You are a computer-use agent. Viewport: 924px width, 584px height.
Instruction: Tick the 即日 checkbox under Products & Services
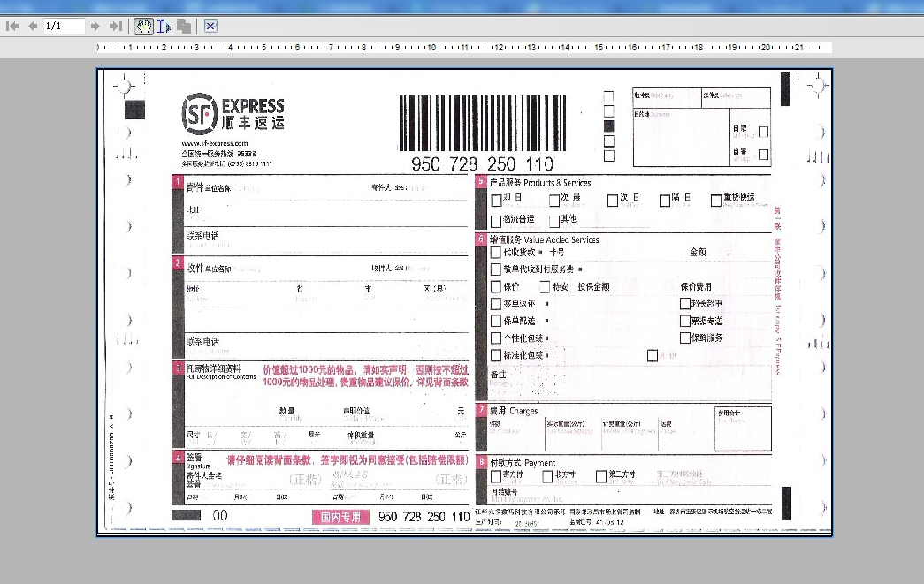496,201
